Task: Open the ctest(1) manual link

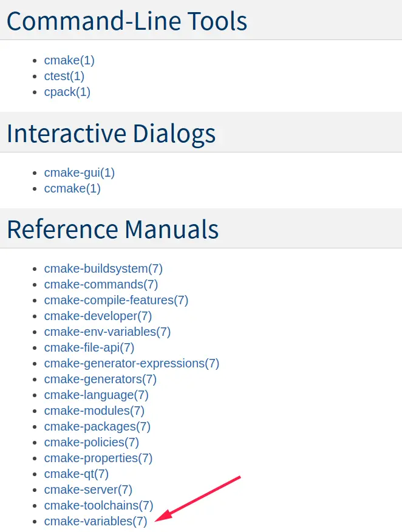Action: coord(64,76)
